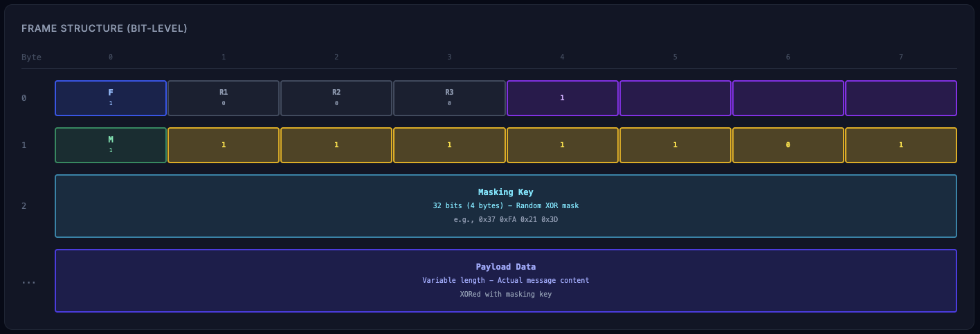The width and height of the screenshot is (980, 334).
Task: Click the yellow bit cell under column 5
Action: (675, 145)
